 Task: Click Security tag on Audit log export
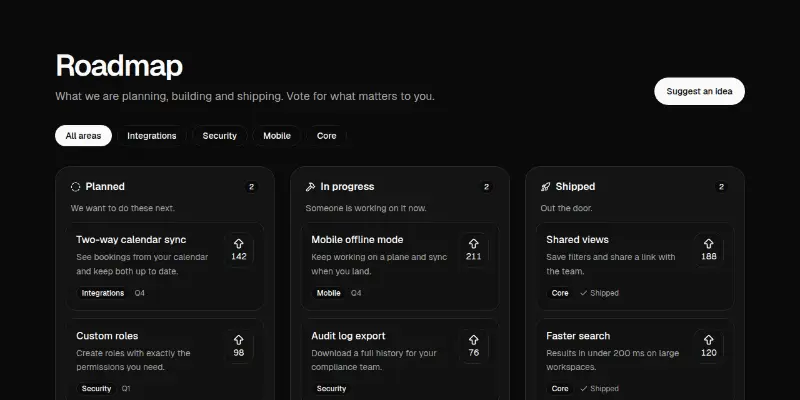[331, 389]
